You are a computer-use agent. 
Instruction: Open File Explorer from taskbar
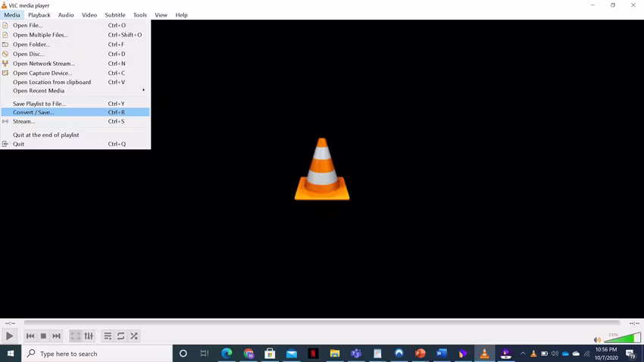(x=335, y=354)
